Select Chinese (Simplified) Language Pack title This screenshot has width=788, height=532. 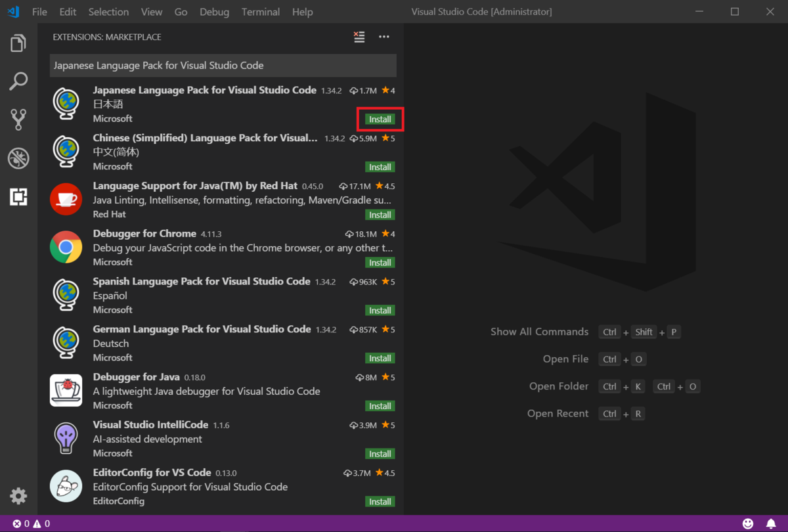click(x=206, y=138)
